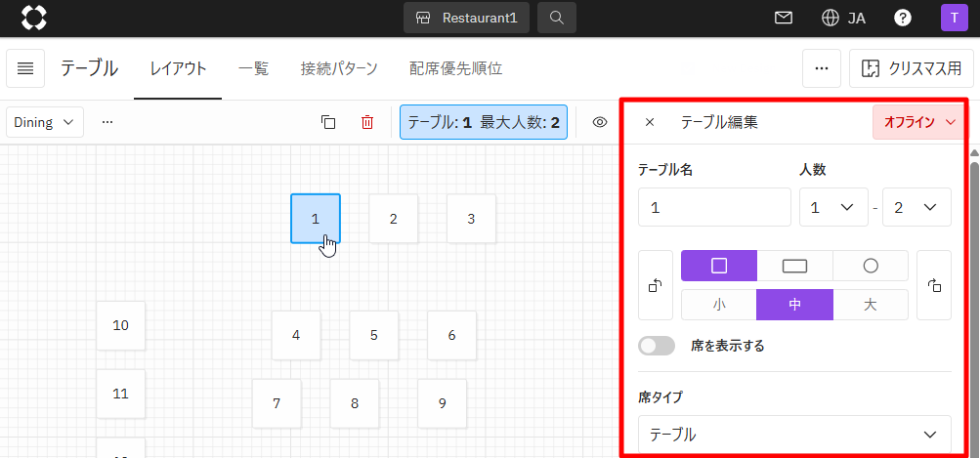This screenshot has height=458, width=980.
Task: Choose large size 大
Action: click(x=871, y=305)
